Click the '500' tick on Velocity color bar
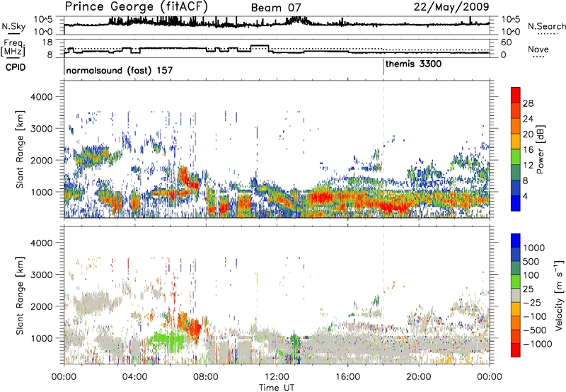Image resolution: width=566 pixels, height=392 pixels. [x=531, y=261]
